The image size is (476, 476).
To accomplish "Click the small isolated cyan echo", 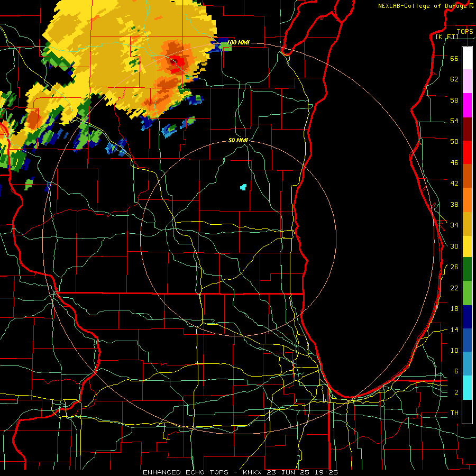I will click(x=243, y=187).
